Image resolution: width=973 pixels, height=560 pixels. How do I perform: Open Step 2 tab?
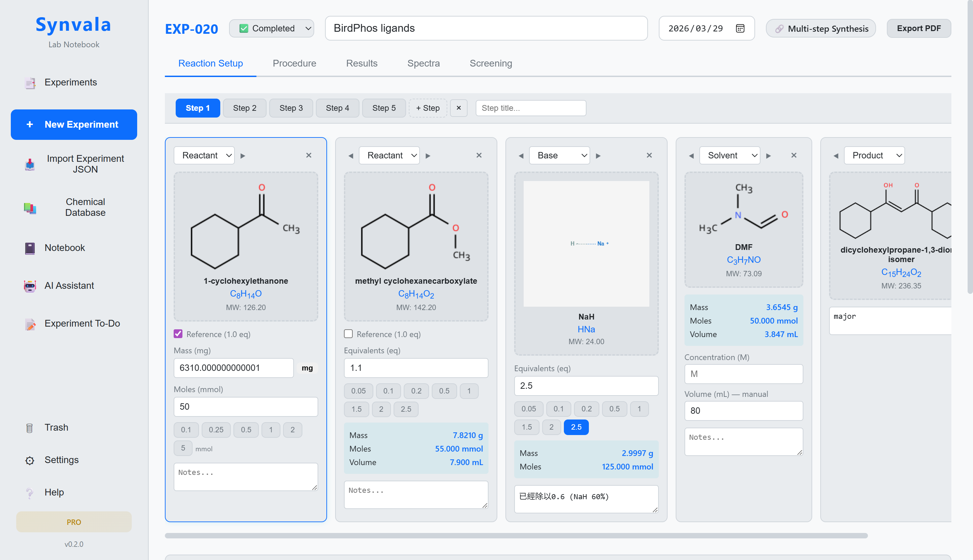245,108
